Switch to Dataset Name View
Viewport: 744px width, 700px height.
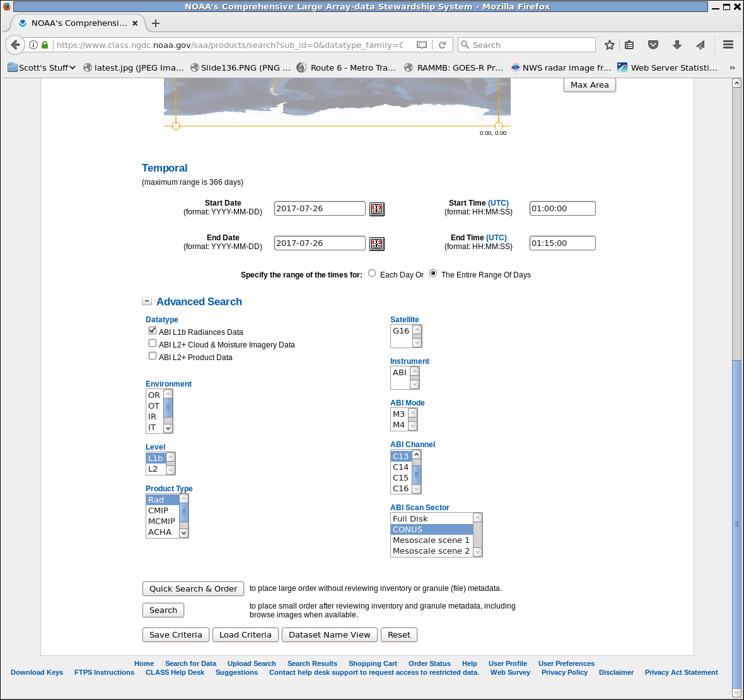pyautogui.click(x=330, y=635)
